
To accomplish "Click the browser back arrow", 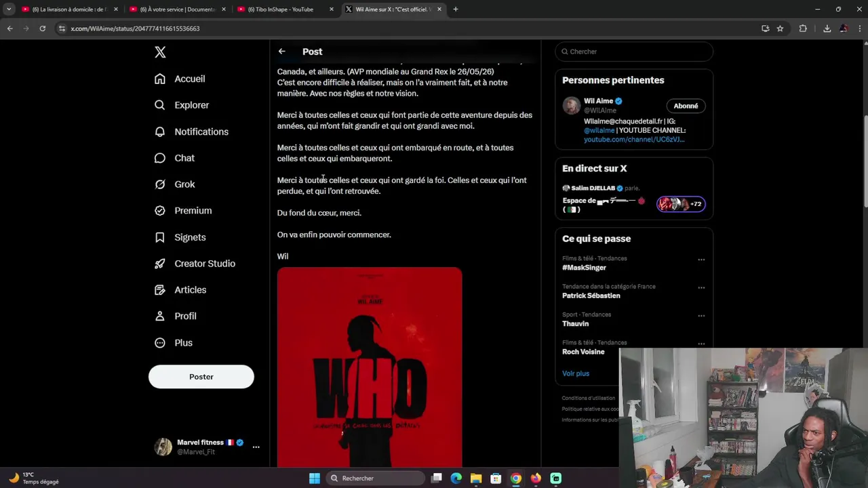I will point(9,28).
